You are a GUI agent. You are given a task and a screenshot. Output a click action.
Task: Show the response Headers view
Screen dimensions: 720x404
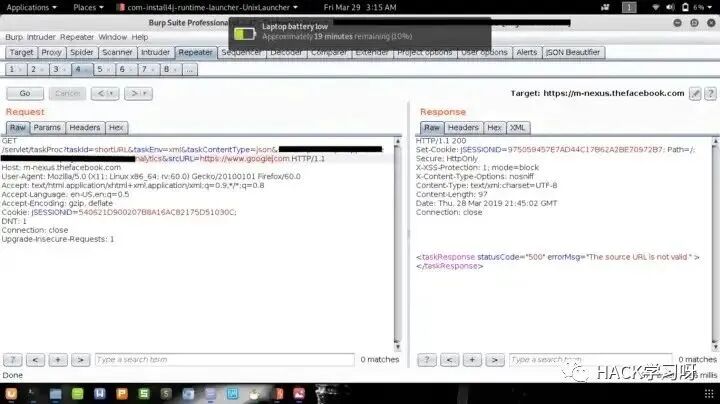tap(463, 128)
